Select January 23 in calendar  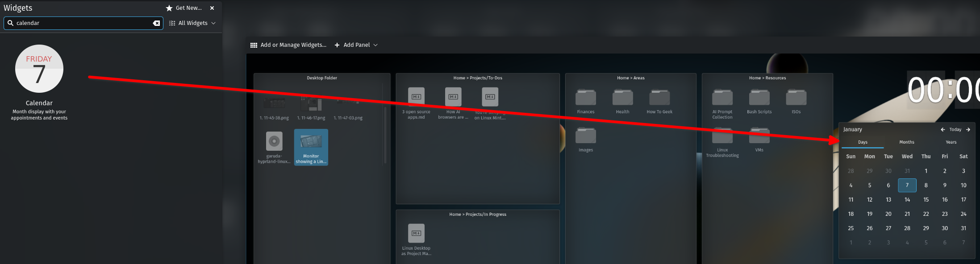point(945,214)
